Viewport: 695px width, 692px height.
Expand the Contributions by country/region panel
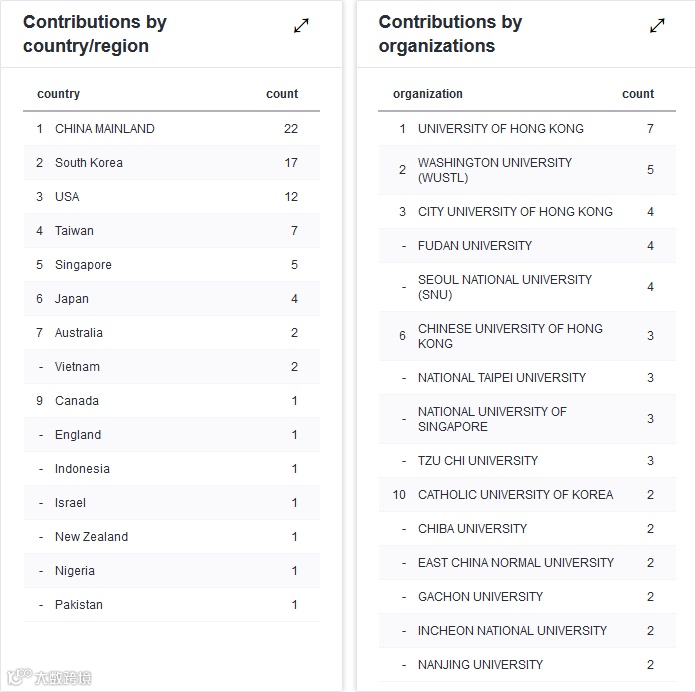301,26
